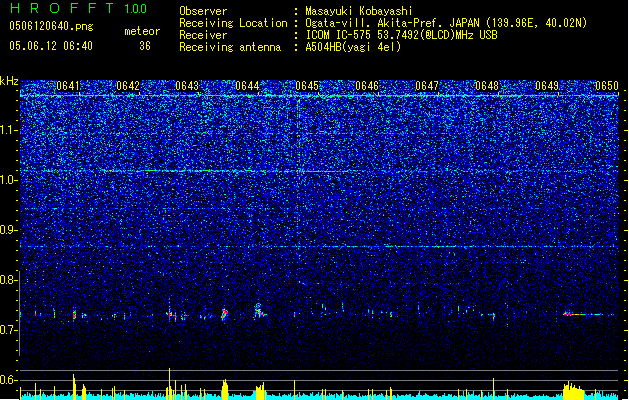Click the 0644 time marker

tap(247, 86)
